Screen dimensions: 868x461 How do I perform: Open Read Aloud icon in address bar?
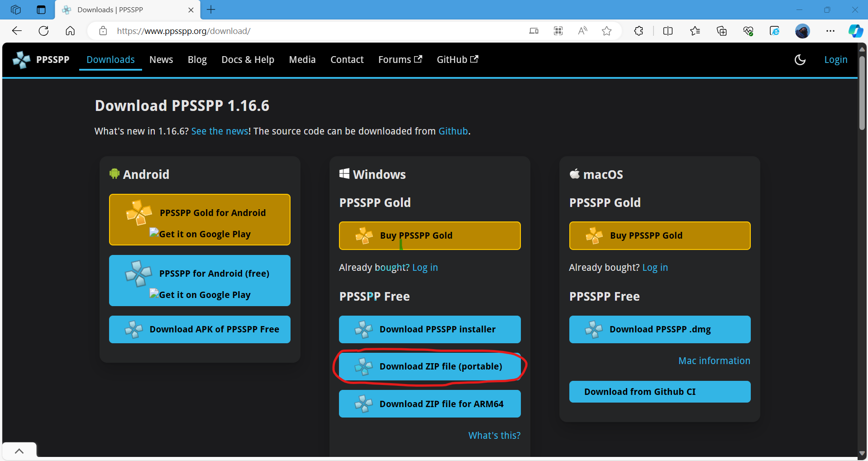point(582,31)
